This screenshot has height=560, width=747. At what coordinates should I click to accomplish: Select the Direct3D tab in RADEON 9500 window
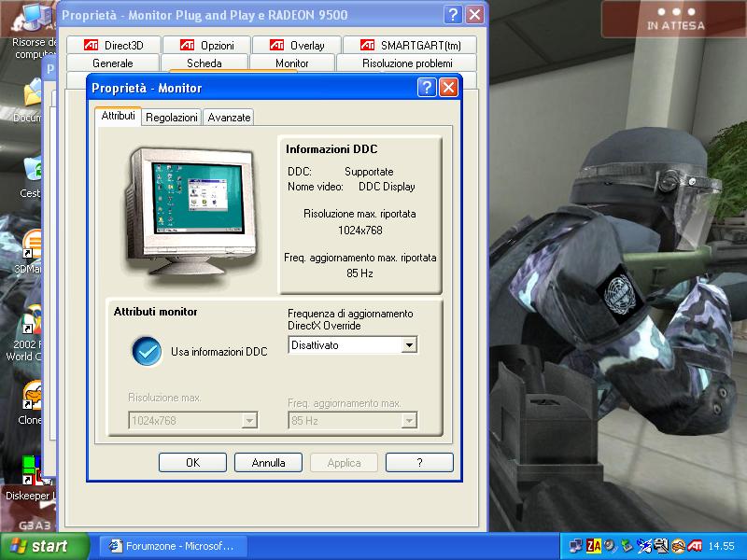tap(113, 45)
